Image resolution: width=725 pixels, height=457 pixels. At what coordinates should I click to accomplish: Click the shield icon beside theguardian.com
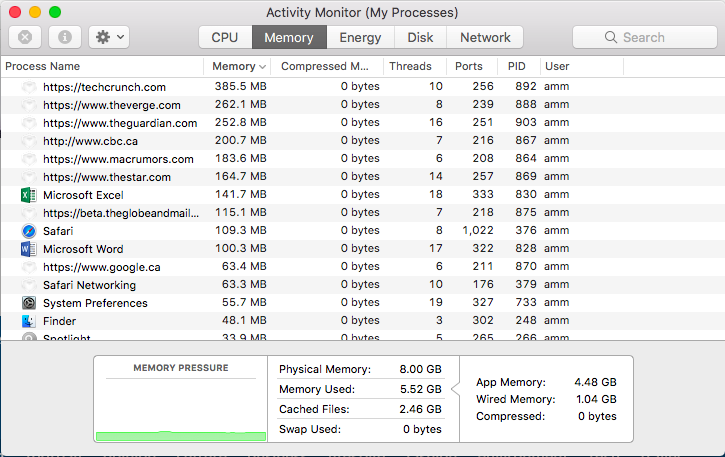coord(29,123)
